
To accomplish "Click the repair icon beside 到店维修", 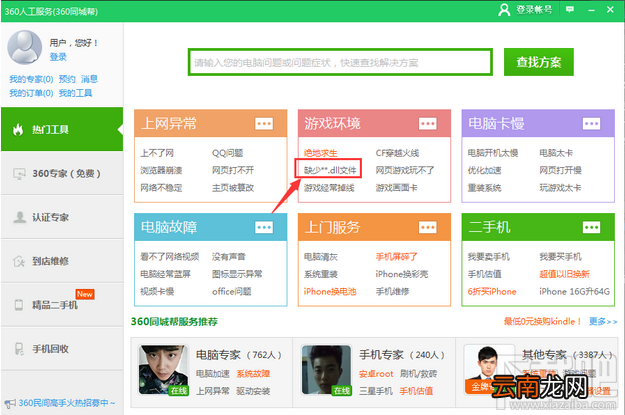I will point(19,261).
